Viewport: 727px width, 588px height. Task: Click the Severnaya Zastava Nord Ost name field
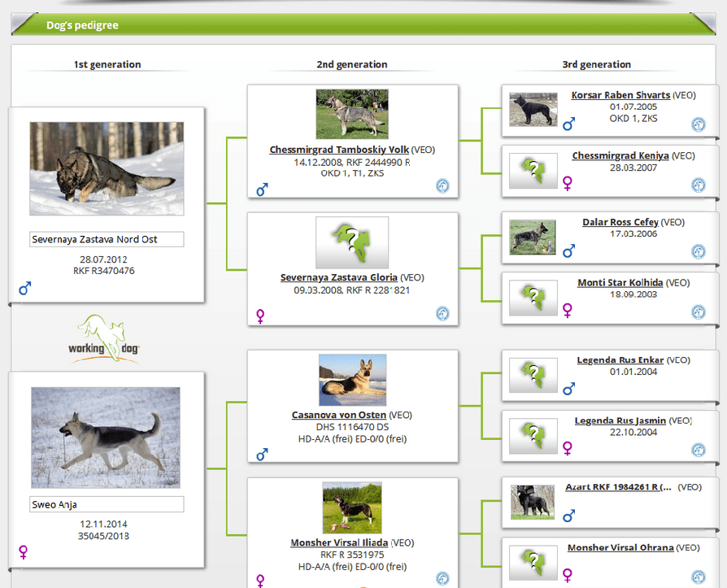pyautogui.click(x=106, y=239)
